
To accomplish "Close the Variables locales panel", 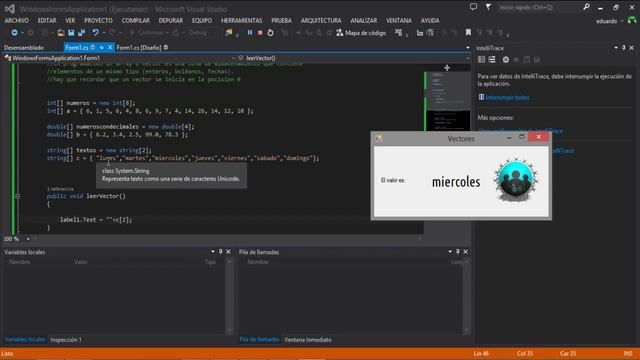I will [x=228, y=252].
